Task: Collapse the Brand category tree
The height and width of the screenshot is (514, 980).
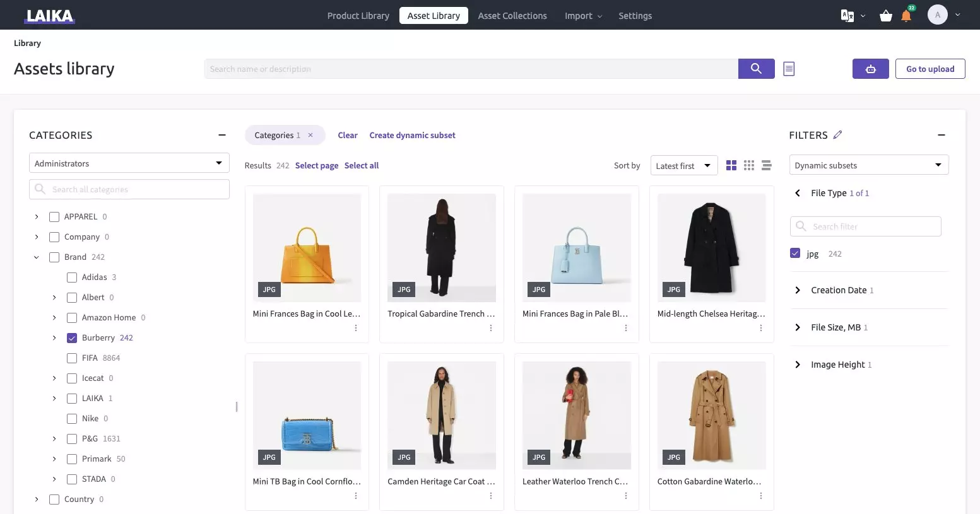Action: coord(37,257)
